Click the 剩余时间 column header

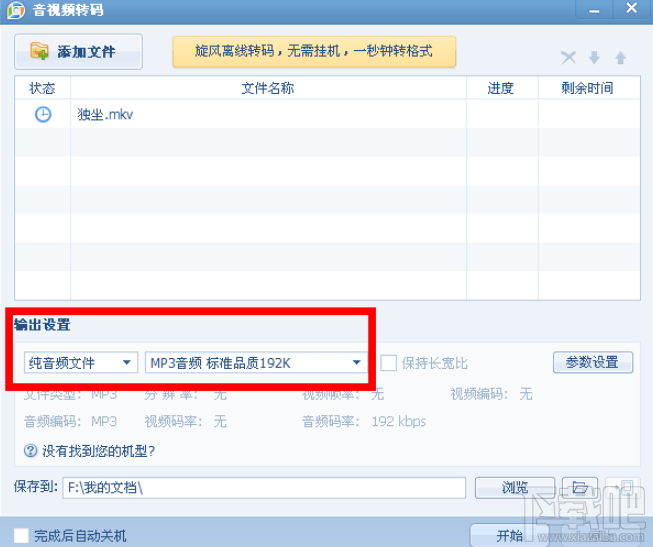click(588, 88)
